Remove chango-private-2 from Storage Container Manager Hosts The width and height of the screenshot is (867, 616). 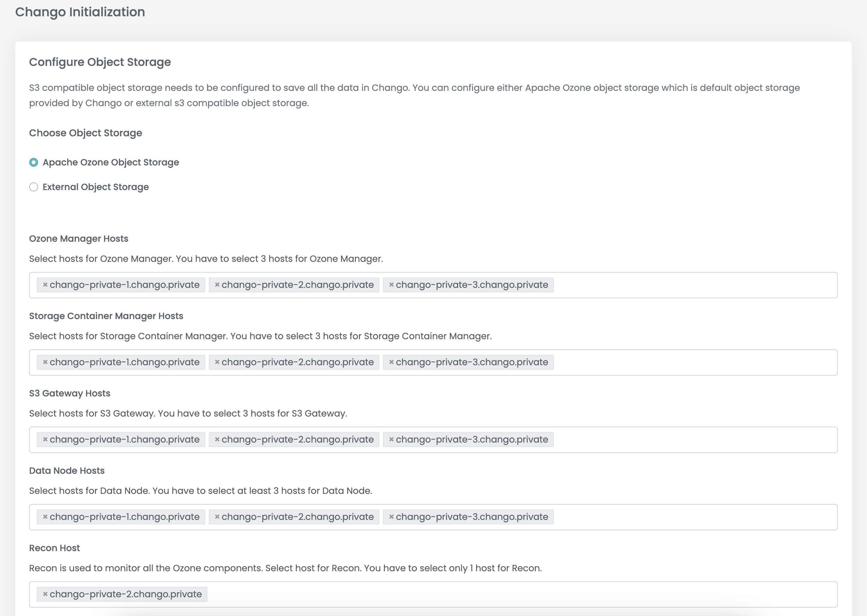pos(217,362)
